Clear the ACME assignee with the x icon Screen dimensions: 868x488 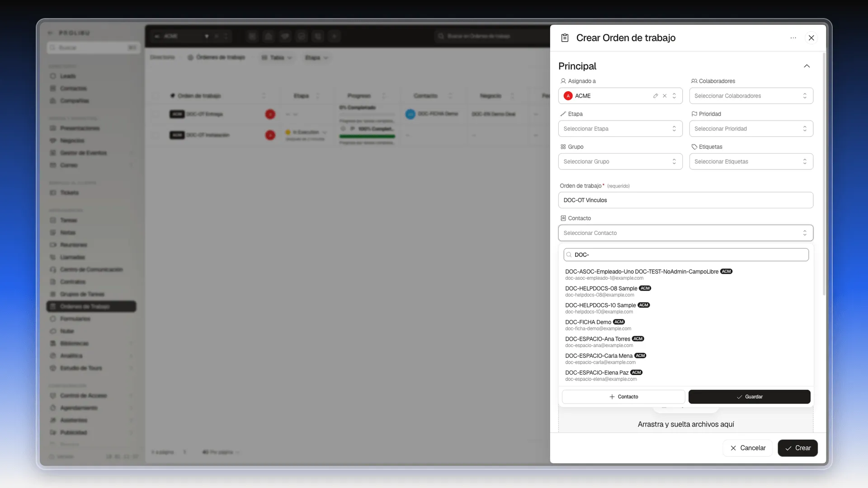point(665,96)
